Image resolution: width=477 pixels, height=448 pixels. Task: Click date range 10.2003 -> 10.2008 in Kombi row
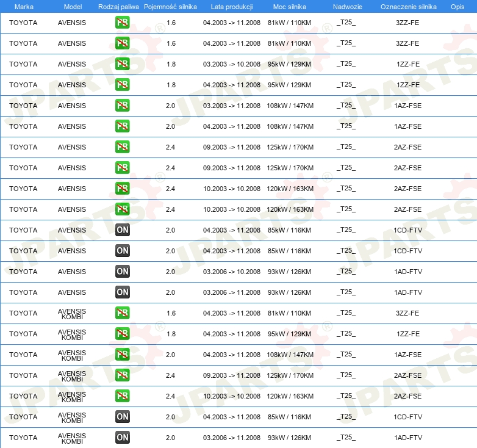(x=232, y=396)
